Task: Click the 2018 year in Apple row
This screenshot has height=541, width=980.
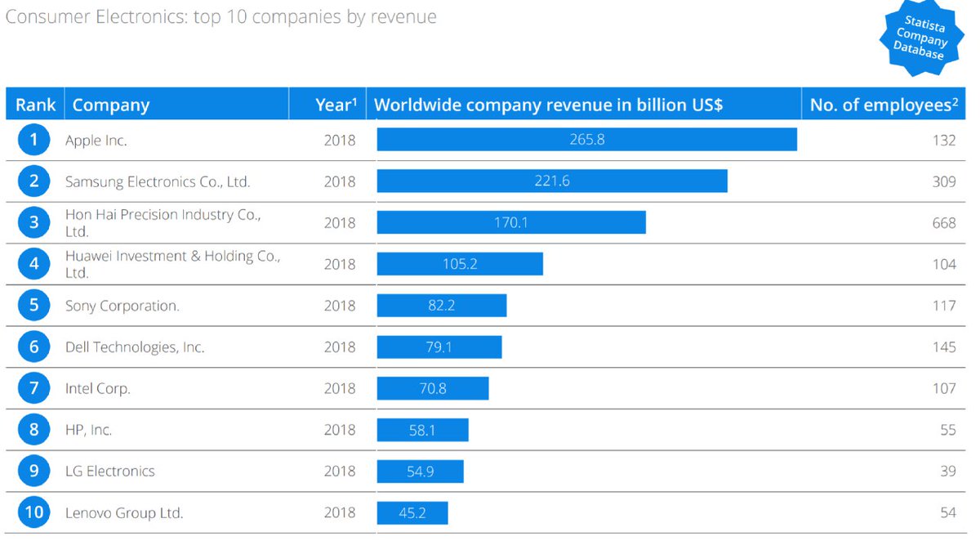Action: (x=340, y=141)
